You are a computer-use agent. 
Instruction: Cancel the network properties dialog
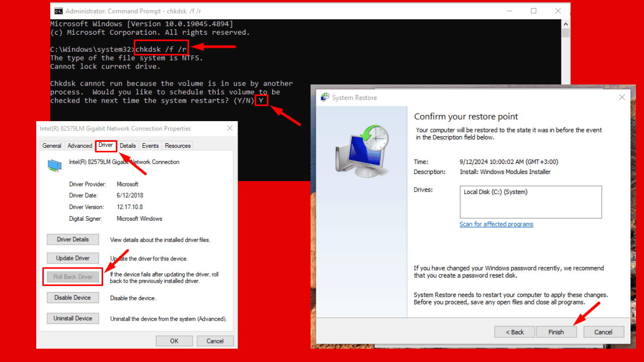215,340
